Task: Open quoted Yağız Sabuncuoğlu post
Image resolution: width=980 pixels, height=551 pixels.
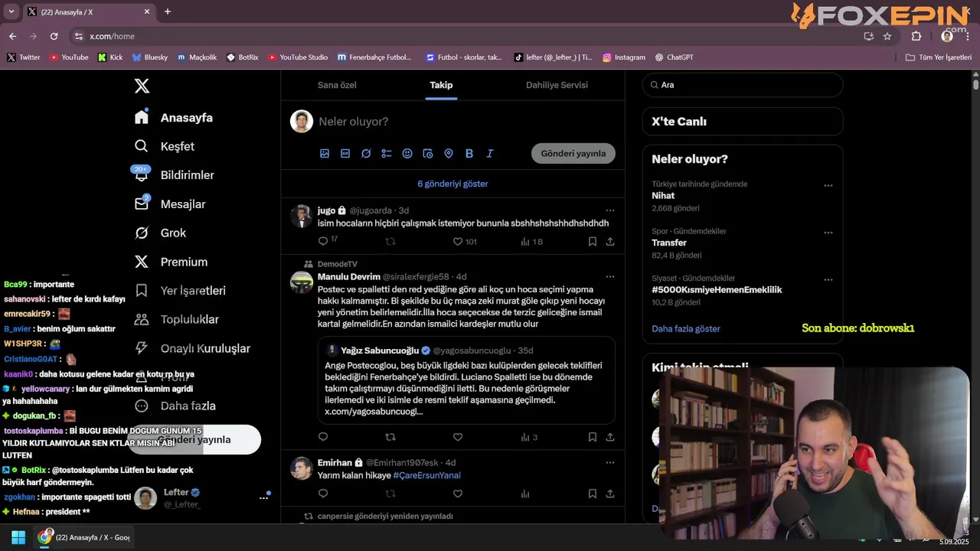Action: coord(466,380)
